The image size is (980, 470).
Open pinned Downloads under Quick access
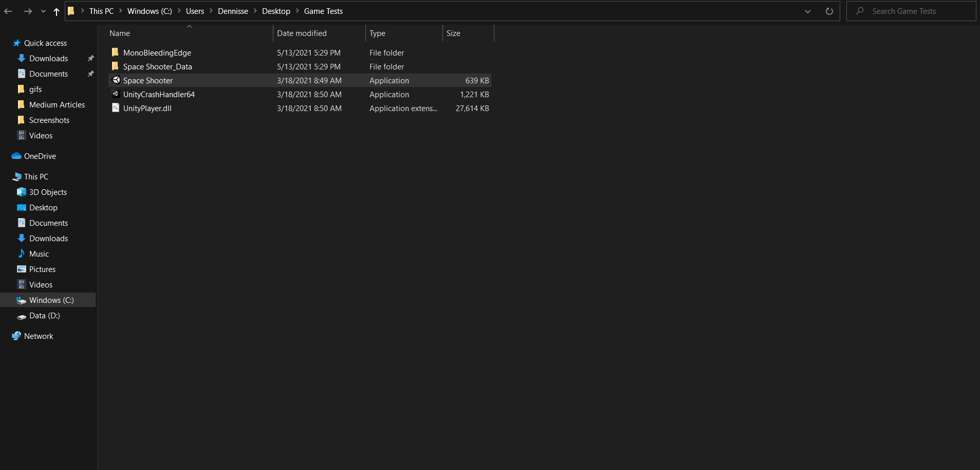(48, 59)
